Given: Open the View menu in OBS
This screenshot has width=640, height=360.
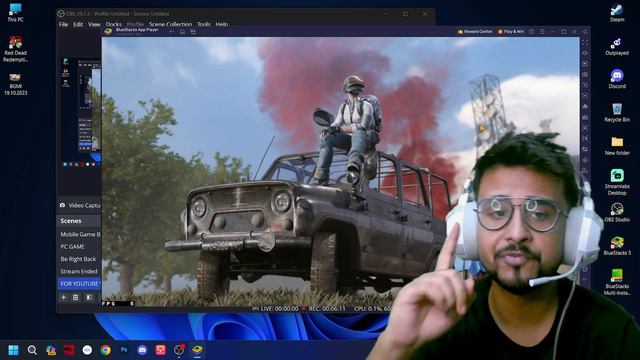Looking at the screenshot, I should [x=94, y=24].
